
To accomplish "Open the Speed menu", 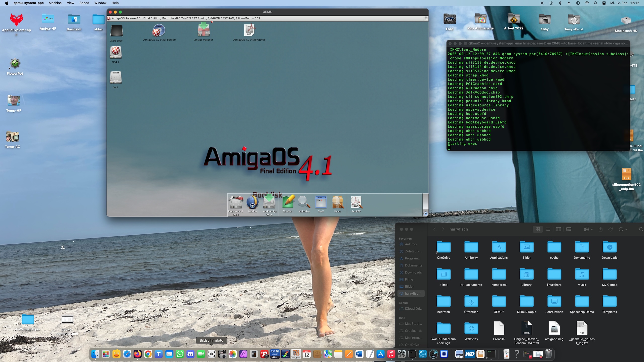I will coord(84,3).
